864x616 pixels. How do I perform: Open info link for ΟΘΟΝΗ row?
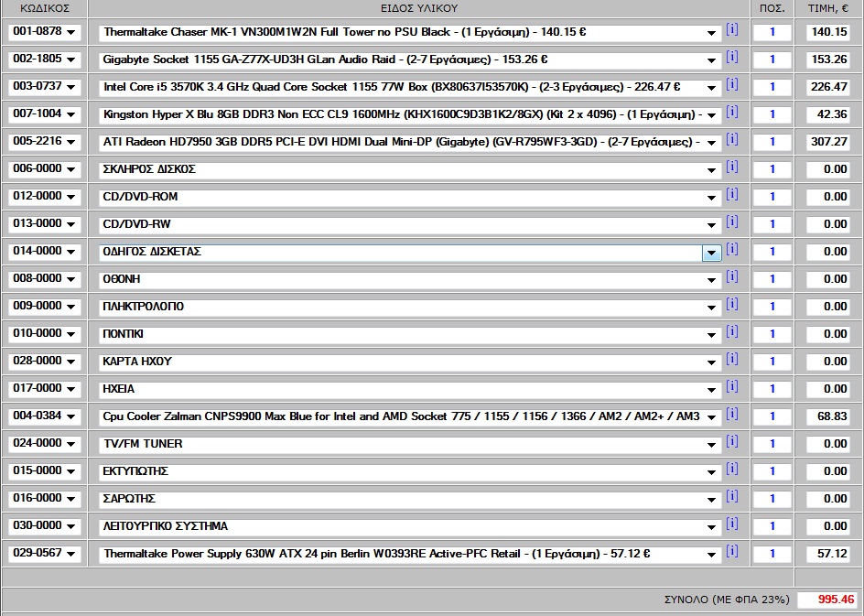pyautogui.click(x=732, y=276)
